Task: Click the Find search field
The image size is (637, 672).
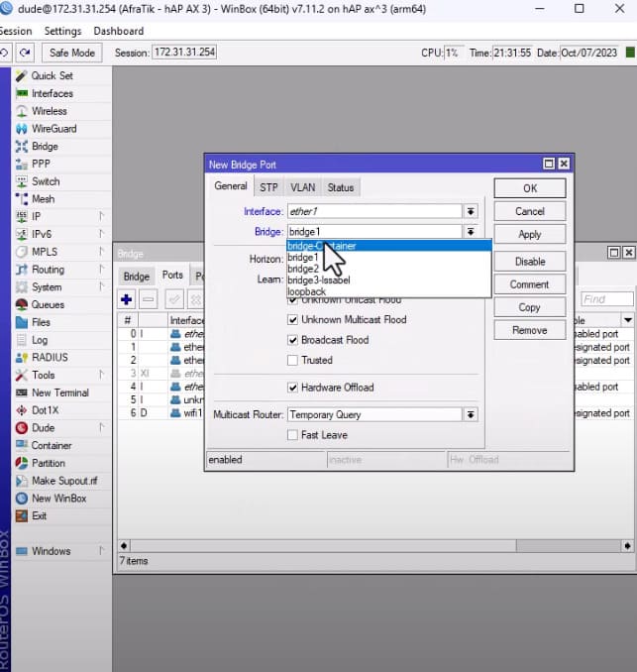Action: [x=606, y=299]
